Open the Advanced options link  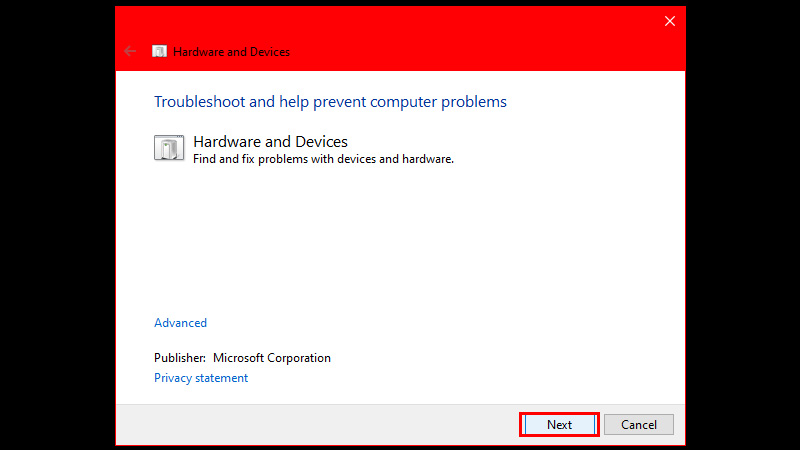coord(181,323)
